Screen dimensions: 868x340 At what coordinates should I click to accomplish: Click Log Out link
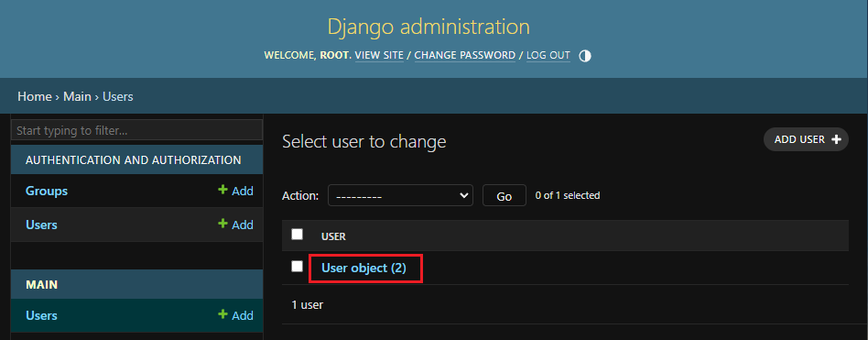click(548, 55)
